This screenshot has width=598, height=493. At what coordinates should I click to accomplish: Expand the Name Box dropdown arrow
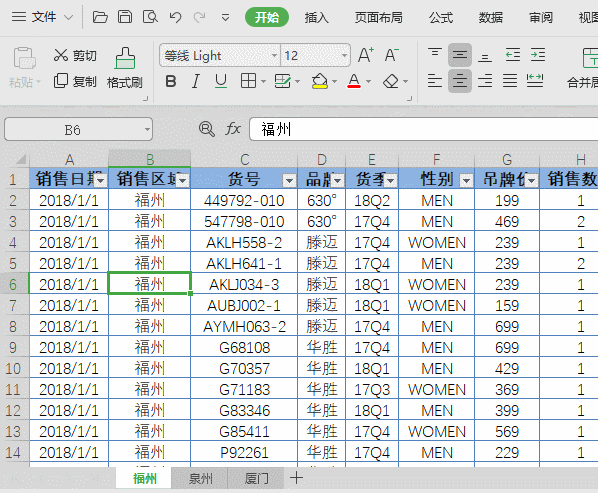click(147, 129)
